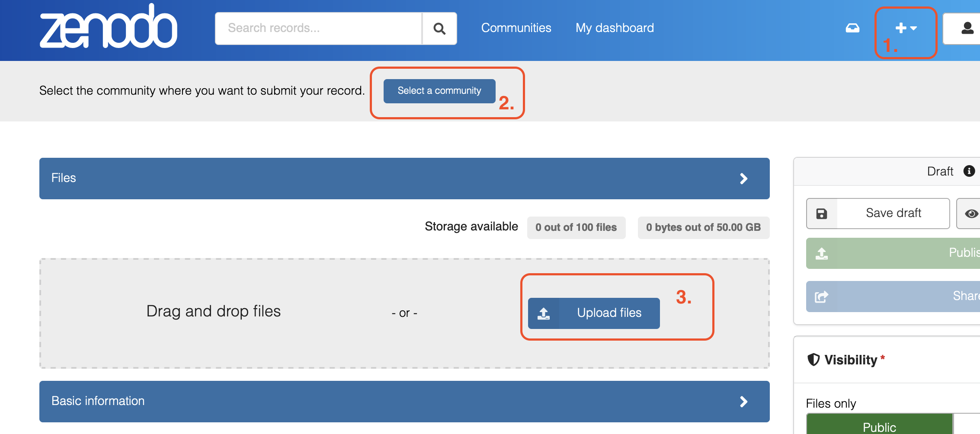Click into the Search records field
Screen dimensions: 980x434
point(318,29)
